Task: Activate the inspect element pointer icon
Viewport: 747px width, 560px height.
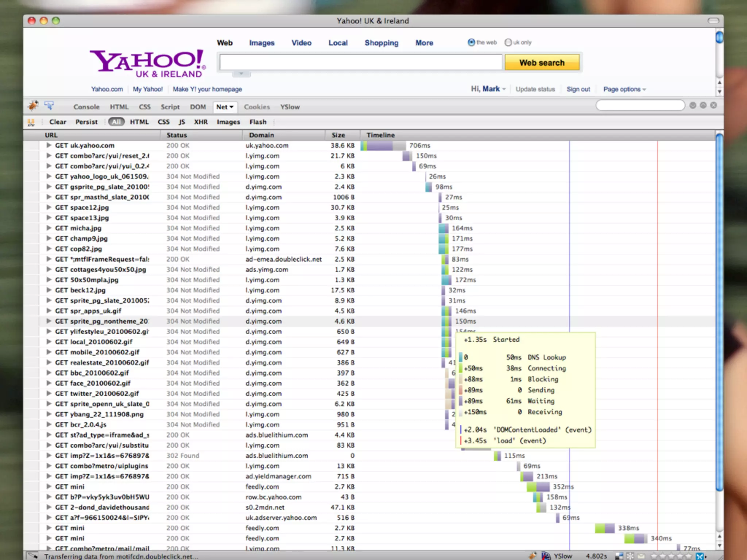Action: point(49,106)
